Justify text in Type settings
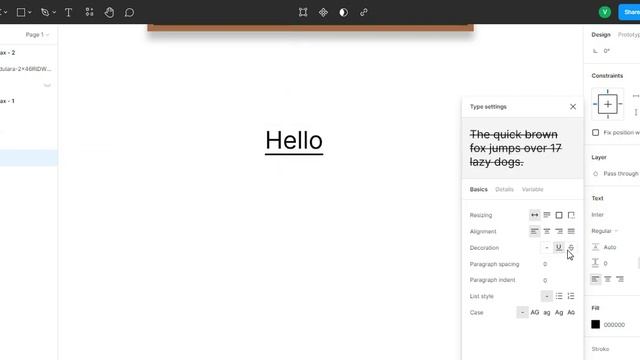 (571, 231)
